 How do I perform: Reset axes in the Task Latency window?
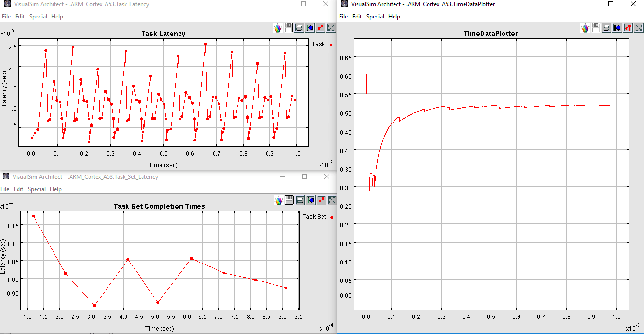click(310, 28)
